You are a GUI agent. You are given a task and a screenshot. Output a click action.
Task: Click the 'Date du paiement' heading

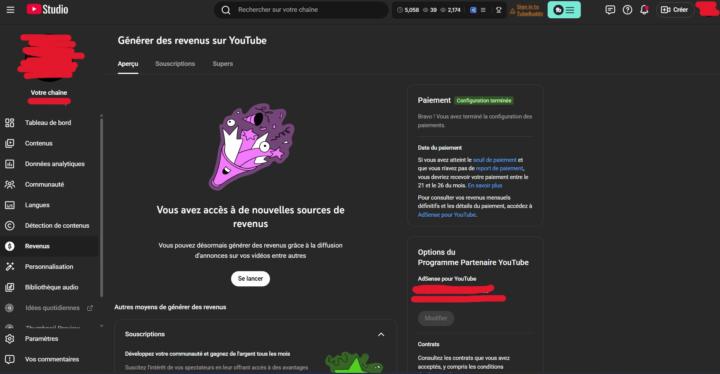click(439, 147)
